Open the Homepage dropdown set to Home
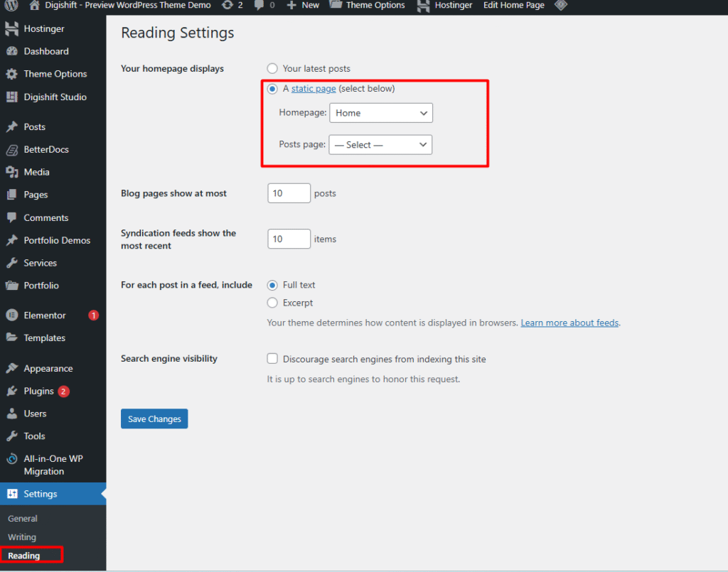 tap(381, 113)
